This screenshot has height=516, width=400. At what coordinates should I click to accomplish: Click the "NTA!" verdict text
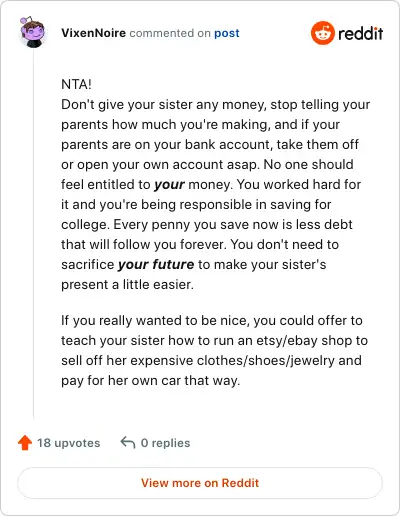pyautogui.click(x=76, y=84)
